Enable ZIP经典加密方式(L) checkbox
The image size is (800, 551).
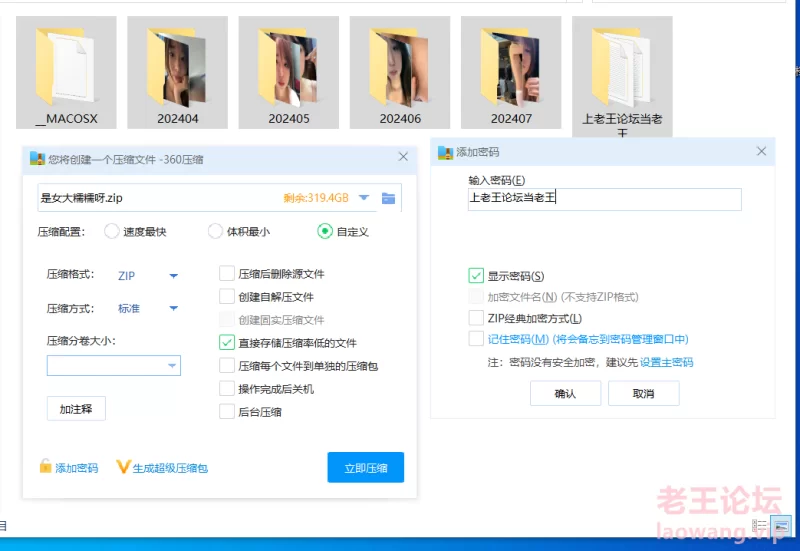pyautogui.click(x=476, y=318)
